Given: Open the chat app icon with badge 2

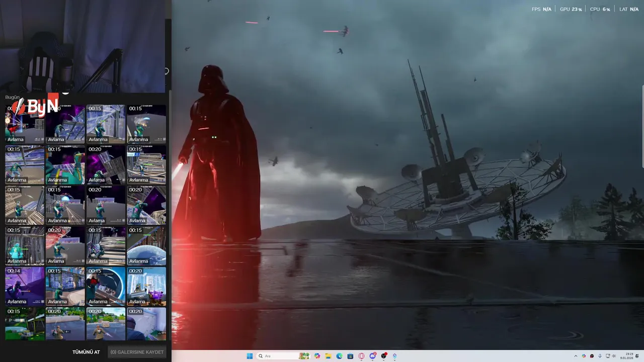Looking at the screenshot, I should coord(373,356).
